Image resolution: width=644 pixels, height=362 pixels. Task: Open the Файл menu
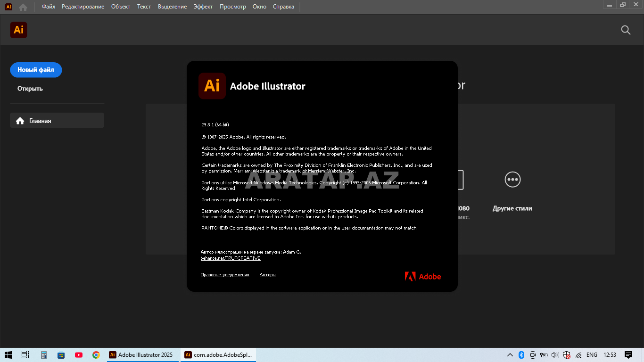pyautogui.click(x=49, y=7)
